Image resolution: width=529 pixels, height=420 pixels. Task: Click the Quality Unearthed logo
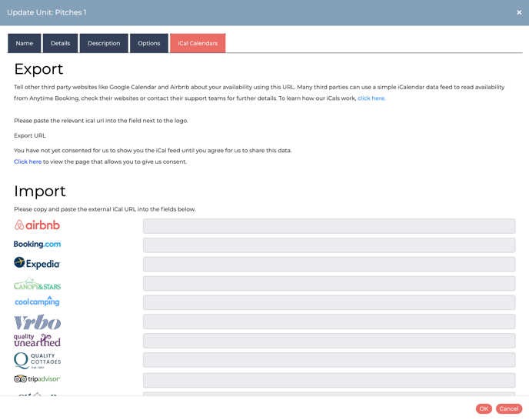tap(37, 340)
